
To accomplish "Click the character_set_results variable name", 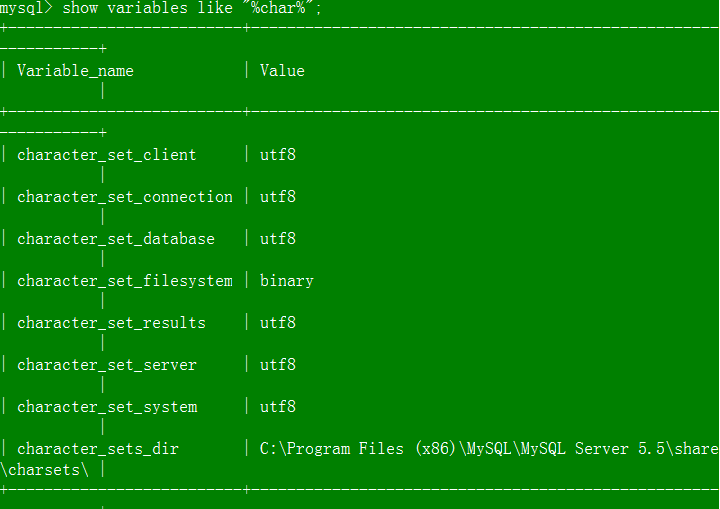I will pyautogui.click(x=111, y=323).
